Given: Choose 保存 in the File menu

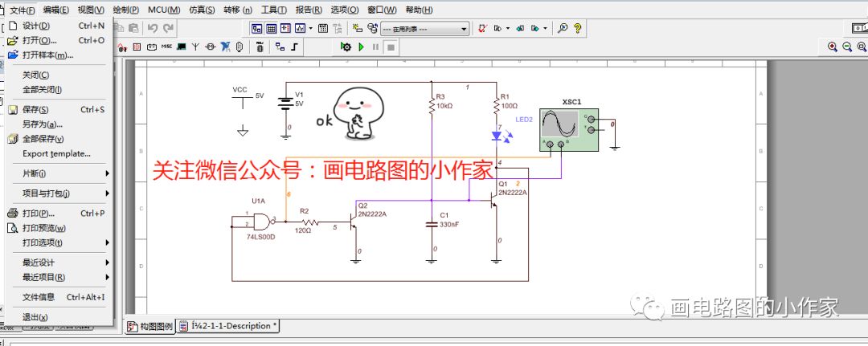Looking at the screenshot, I should coord(59,109).
